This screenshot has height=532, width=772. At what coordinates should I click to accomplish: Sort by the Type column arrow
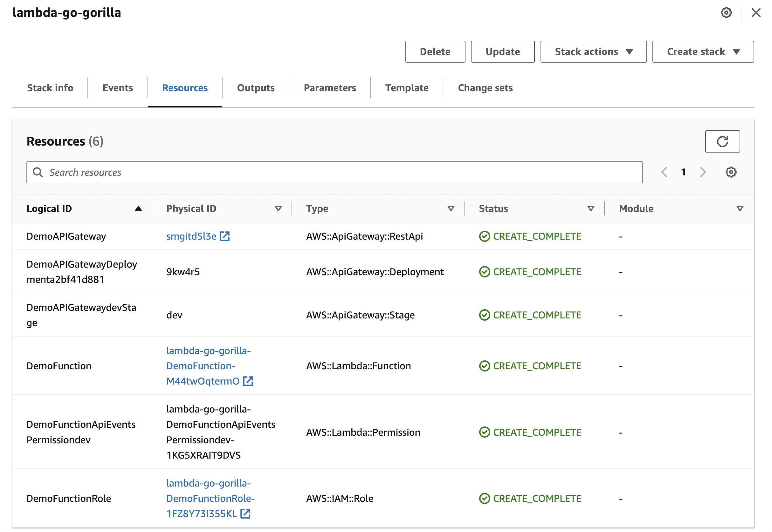(451, 209)
